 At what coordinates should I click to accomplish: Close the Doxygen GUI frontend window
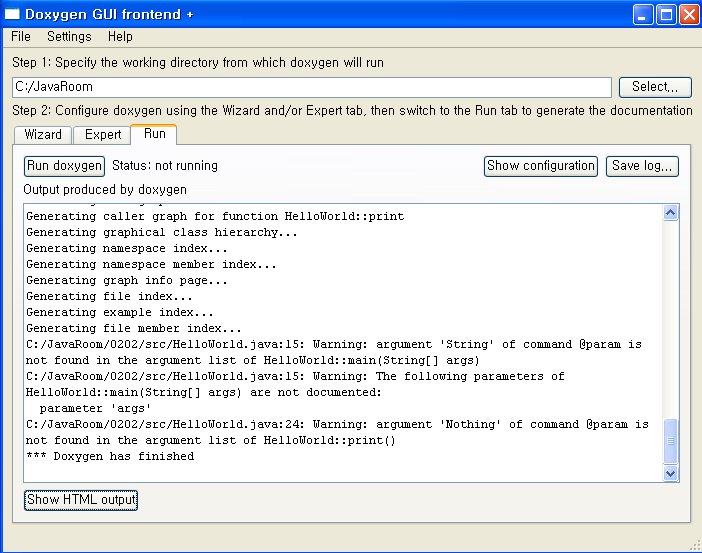[x=689, y=15]
